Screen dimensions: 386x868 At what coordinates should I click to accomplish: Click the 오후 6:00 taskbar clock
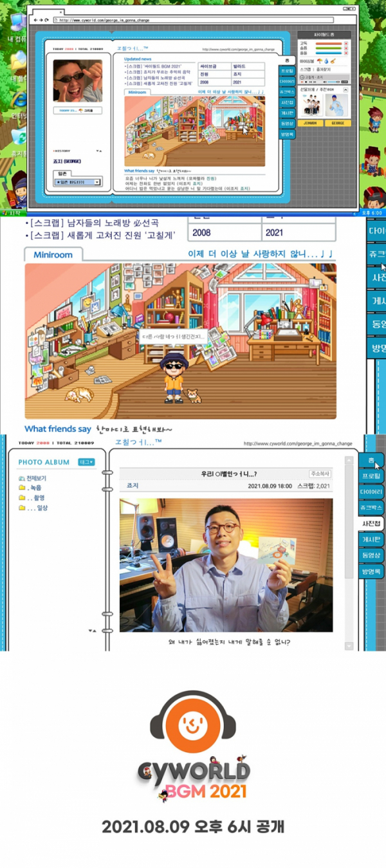[372, 212]
